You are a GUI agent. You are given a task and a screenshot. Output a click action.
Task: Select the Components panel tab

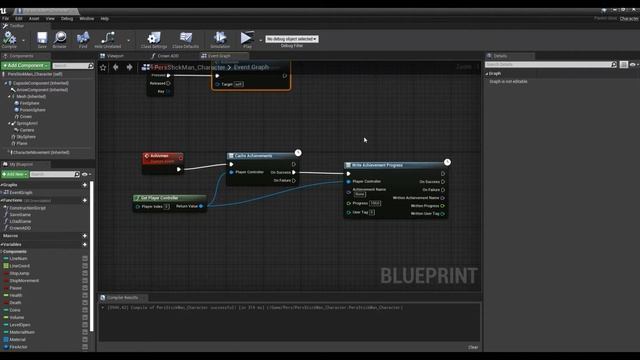click(21, 56)
